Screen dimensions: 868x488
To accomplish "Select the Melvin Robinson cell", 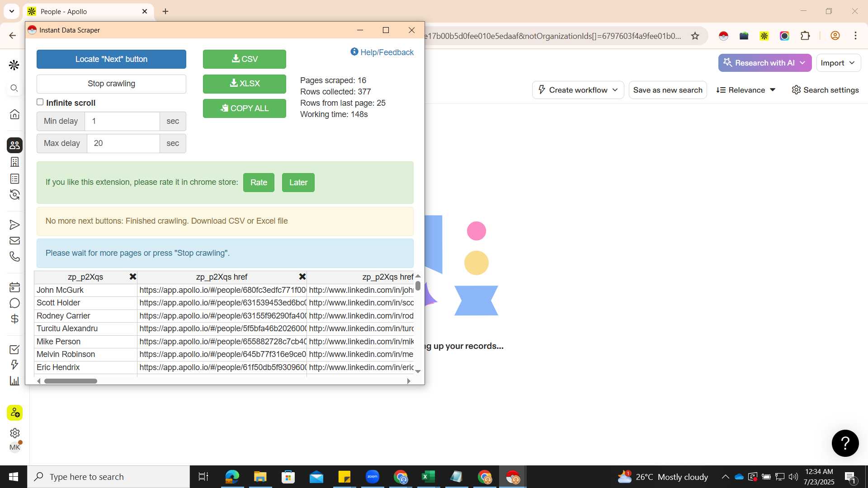I will coord(85,354).
